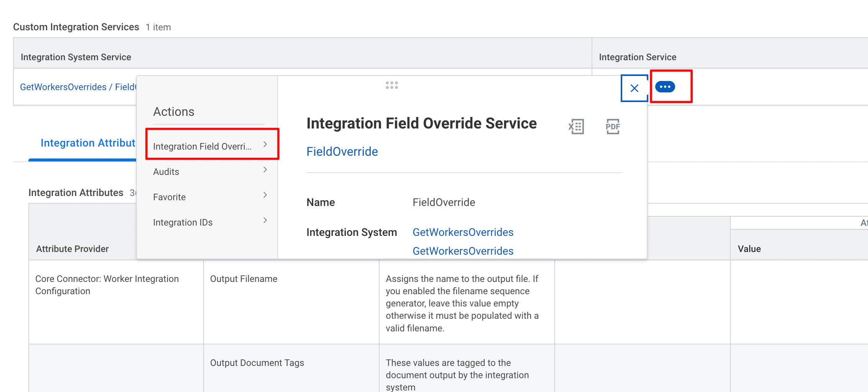The height and width of the screenshot is (392, 868).
Task: Choose Integration IDs from the Actions menu
Action: (183, 222)
